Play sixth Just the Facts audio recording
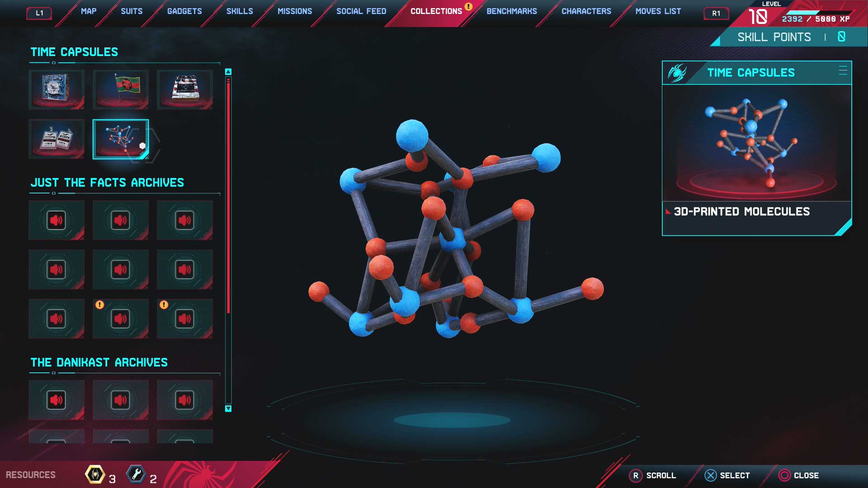Screen dimensions: 868x488 pyautogui.click(x=185, y=270)
